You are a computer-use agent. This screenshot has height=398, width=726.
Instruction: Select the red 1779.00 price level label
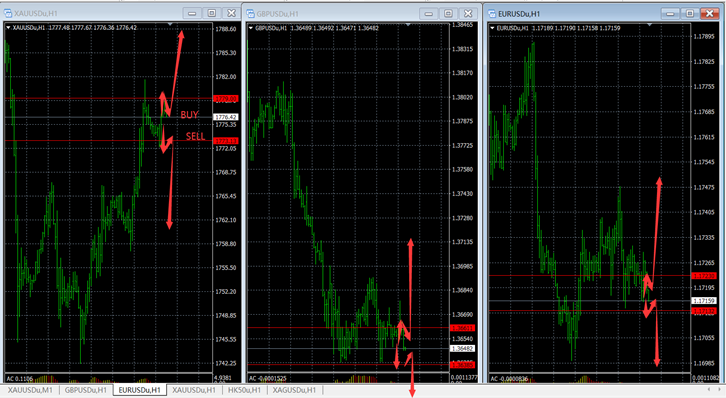(225, 99)
